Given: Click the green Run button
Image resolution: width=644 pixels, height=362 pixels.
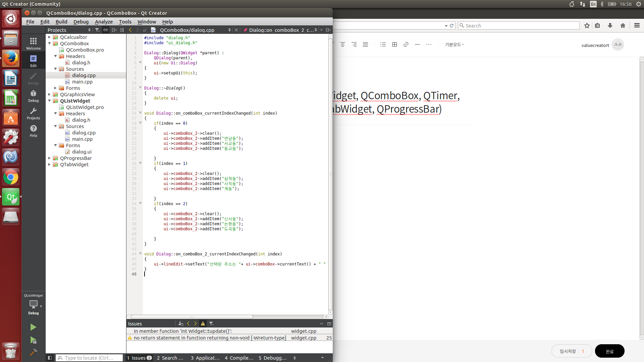Looking at the screenshot, I should (x=33, y=327).
